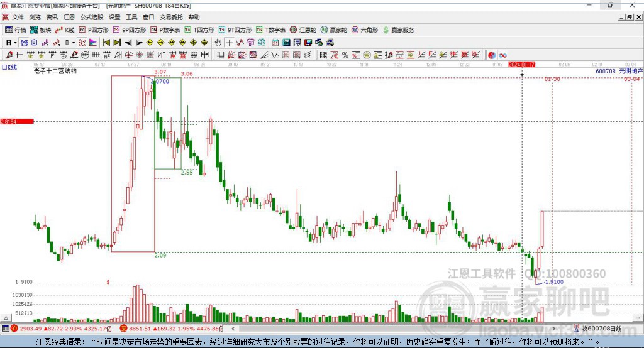Click the multicolor triangle flag icon

(x=93, y=43)
